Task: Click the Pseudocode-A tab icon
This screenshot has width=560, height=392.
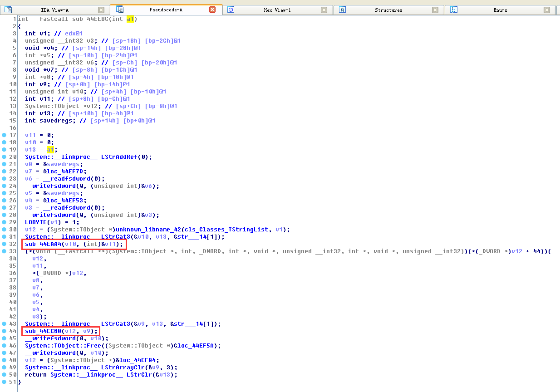Action: (x=120, y=10)
